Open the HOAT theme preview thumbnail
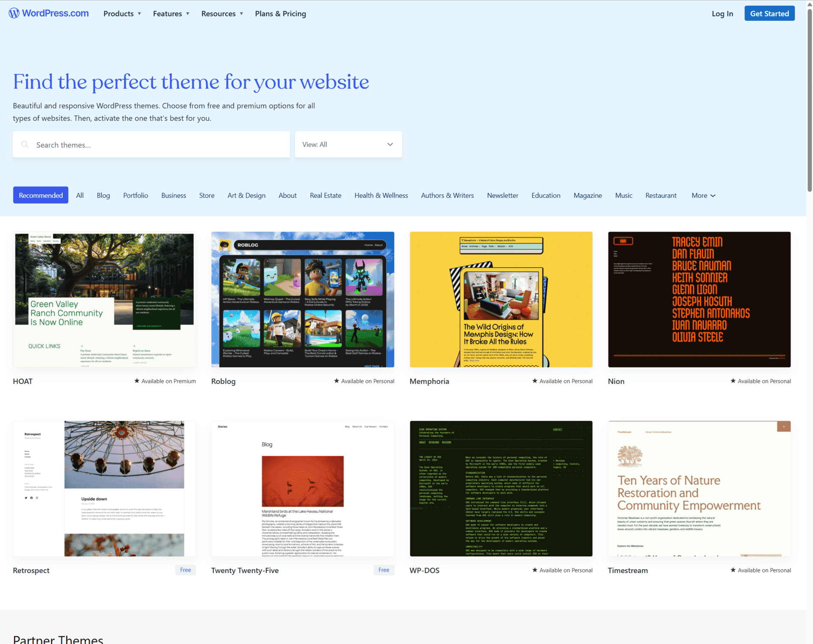This screenshot has height=644, width=813. [x=104, y=299]
